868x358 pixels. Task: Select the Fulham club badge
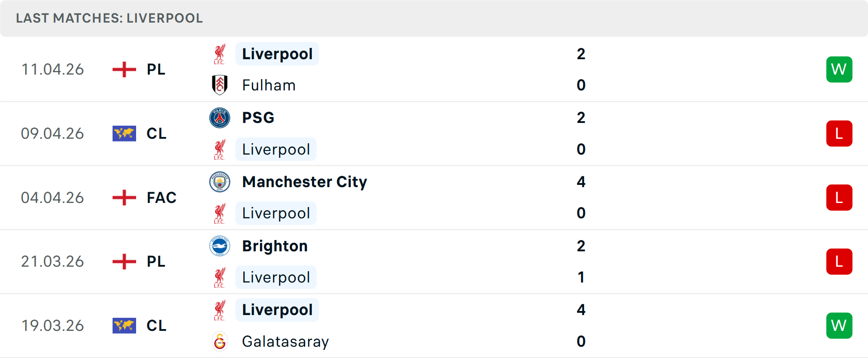click(220, 85)
